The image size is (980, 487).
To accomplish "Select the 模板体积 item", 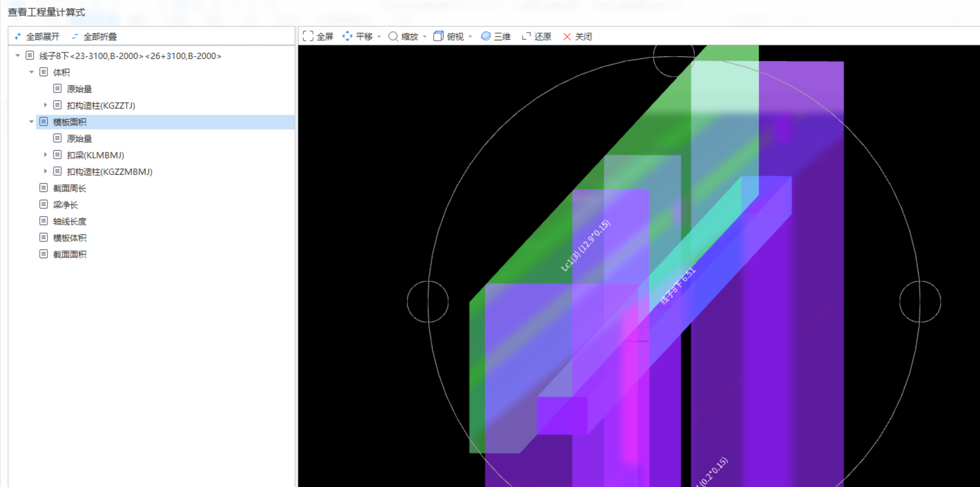I will [70, 238].
